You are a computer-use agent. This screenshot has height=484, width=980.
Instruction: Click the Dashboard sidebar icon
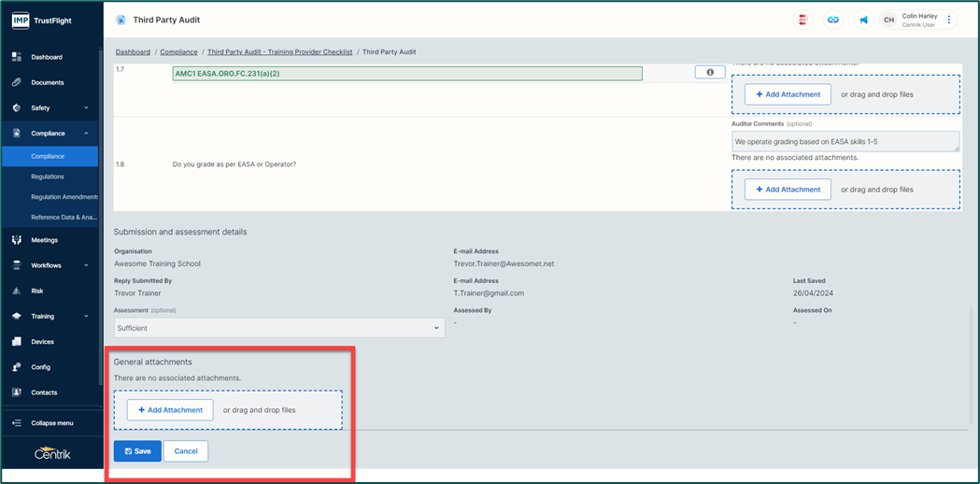[17, 57]
